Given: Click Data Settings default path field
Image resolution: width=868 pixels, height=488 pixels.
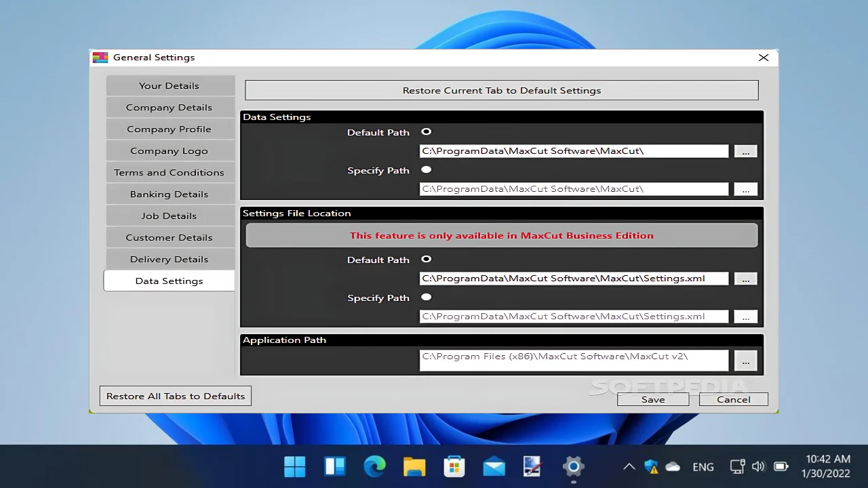Looking at the screenshot, I should pos(574,151).
